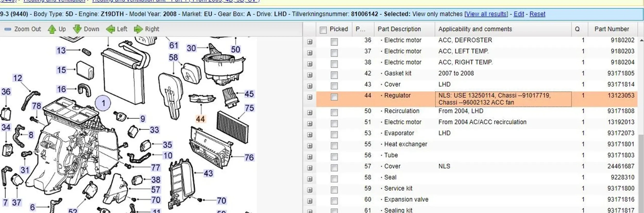Click the Zoom Out minus icon
Screen dimensions: 644x213
pos(8,29)
